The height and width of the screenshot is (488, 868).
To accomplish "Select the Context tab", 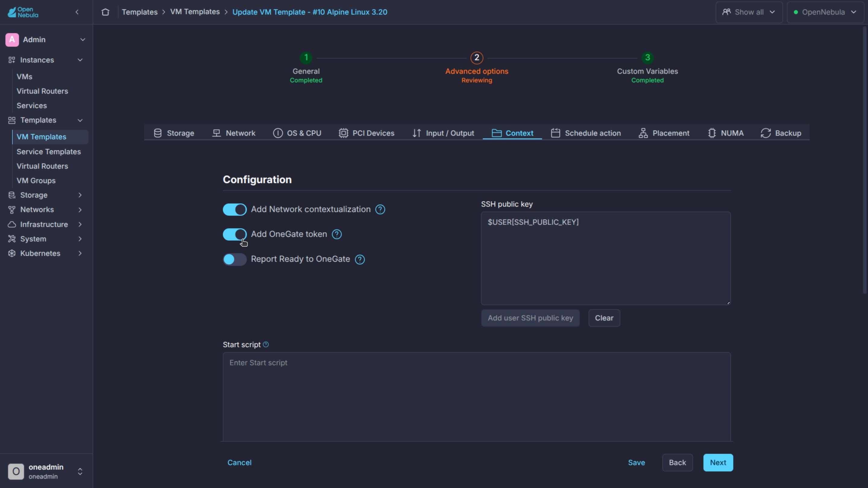I will pyautogui.click(x=512, y=133).
